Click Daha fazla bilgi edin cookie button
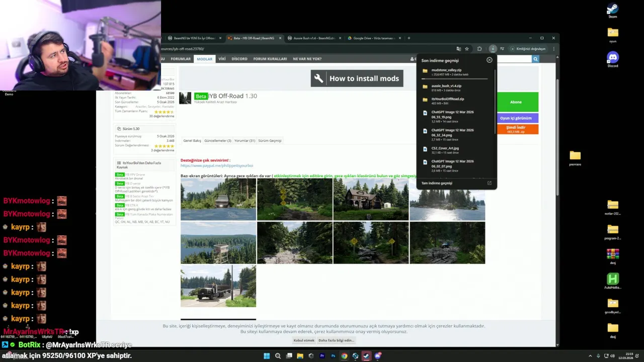The width and height of the screenshot is (644, 362). pos(336,340)
